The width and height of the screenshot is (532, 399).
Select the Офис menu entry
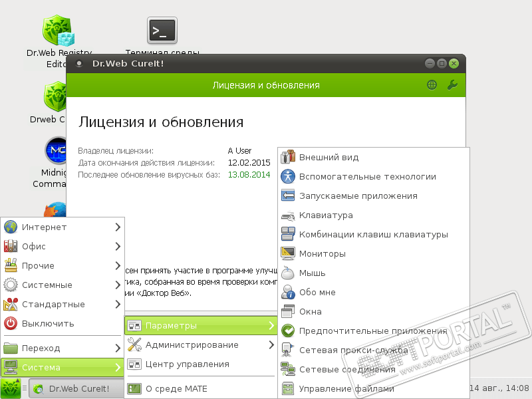point(63,246)
